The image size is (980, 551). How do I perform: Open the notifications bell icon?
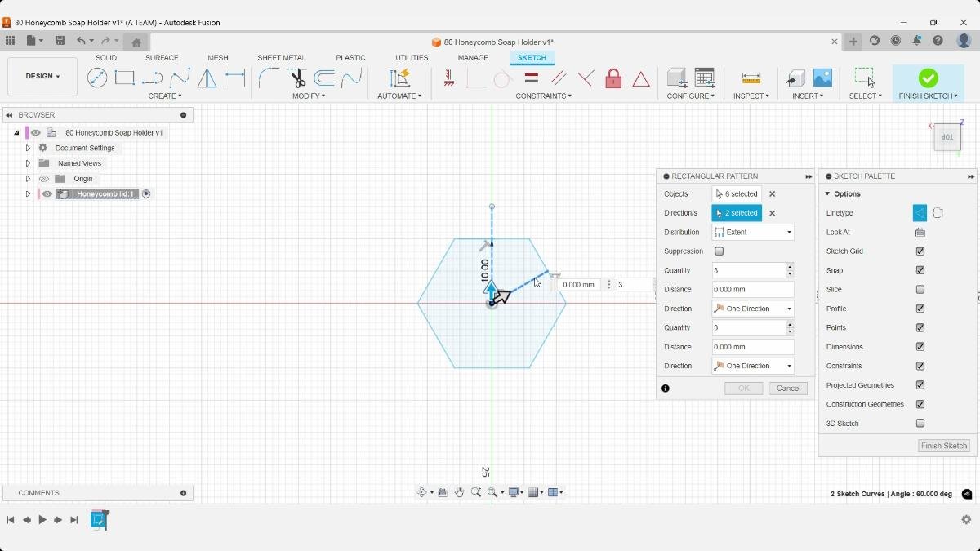tap(917, 41)
